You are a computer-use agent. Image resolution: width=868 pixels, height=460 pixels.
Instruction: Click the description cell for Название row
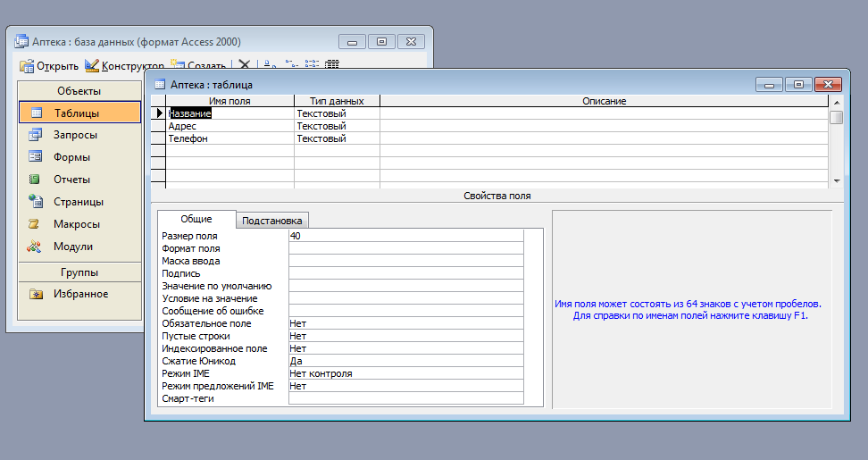604,113
